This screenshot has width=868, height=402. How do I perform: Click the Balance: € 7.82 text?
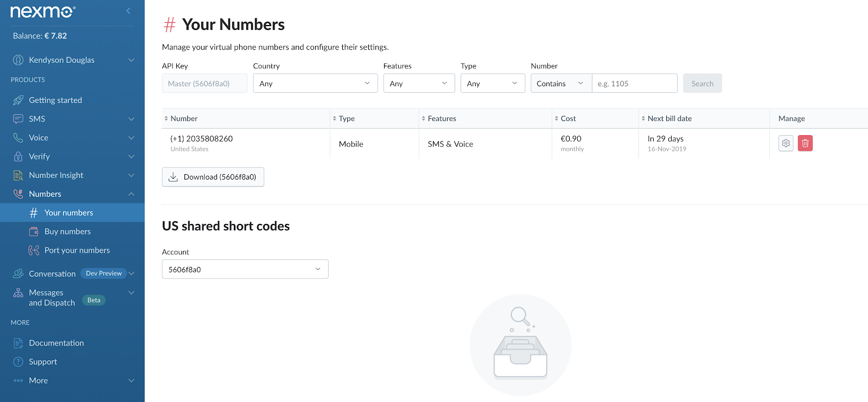point(40,36)
